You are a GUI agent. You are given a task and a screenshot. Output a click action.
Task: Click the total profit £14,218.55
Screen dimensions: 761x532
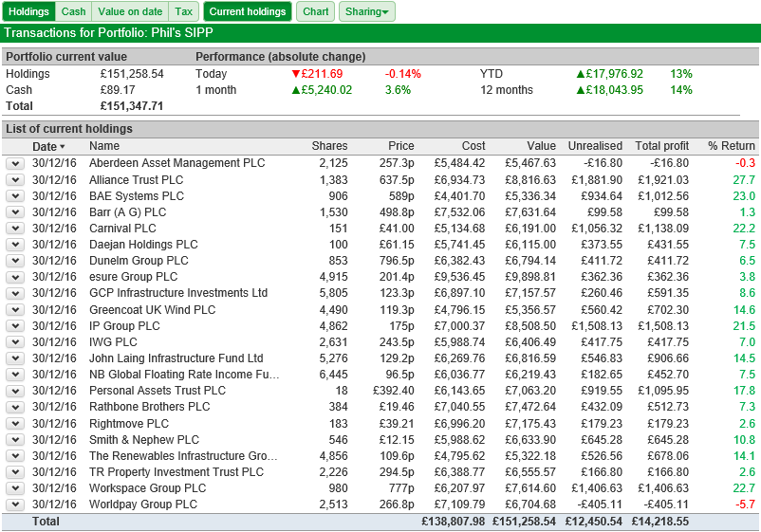(x=660, y=522)
